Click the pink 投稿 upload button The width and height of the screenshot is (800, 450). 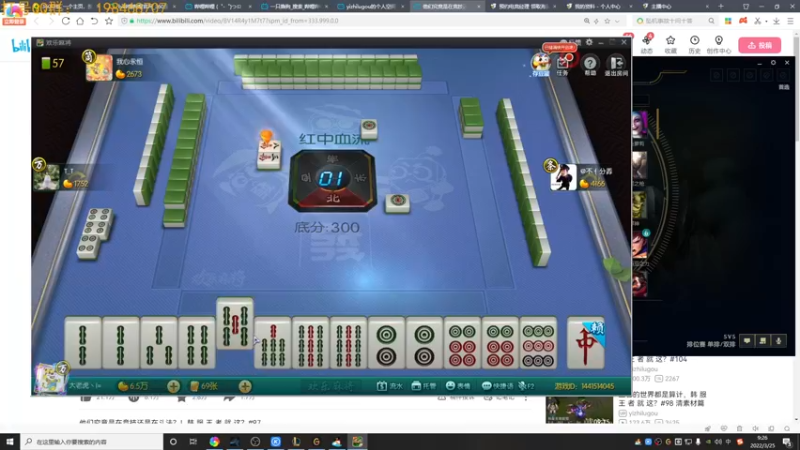760,45
